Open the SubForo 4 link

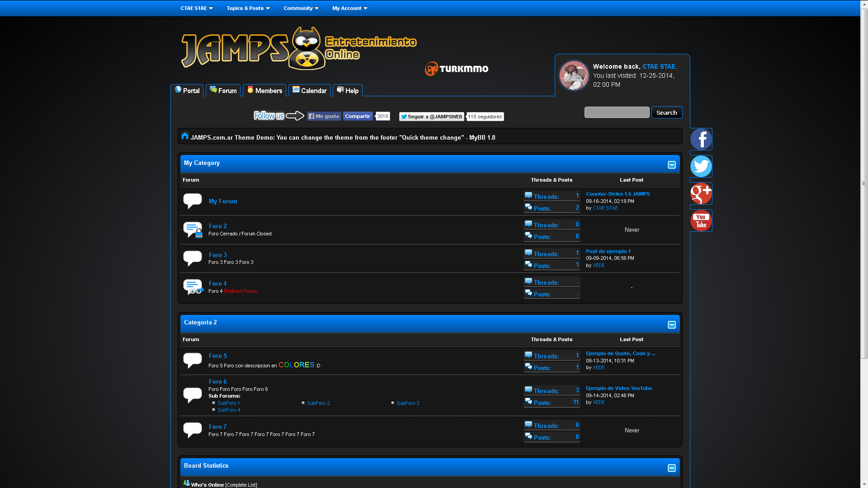point(229,410)
